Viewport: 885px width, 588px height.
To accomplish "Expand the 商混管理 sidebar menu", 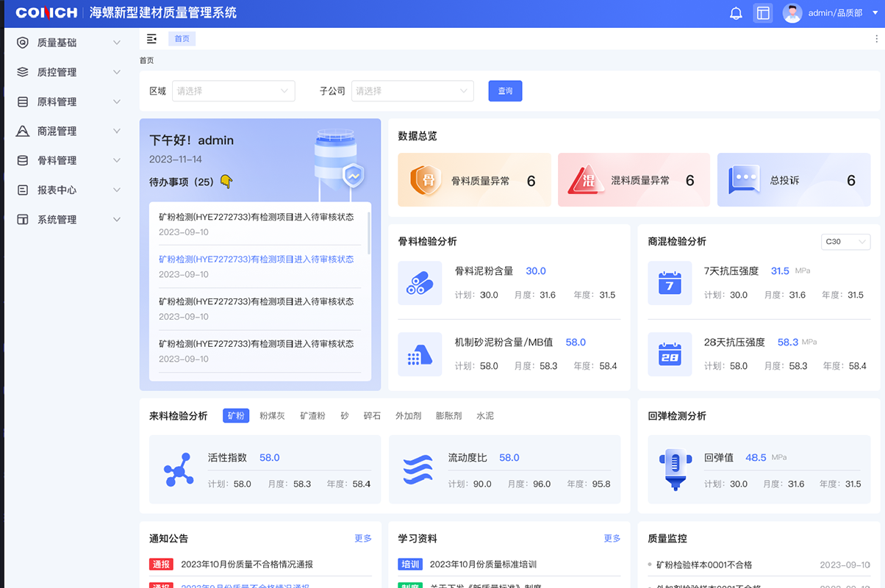I will click(x=69, y=131).
